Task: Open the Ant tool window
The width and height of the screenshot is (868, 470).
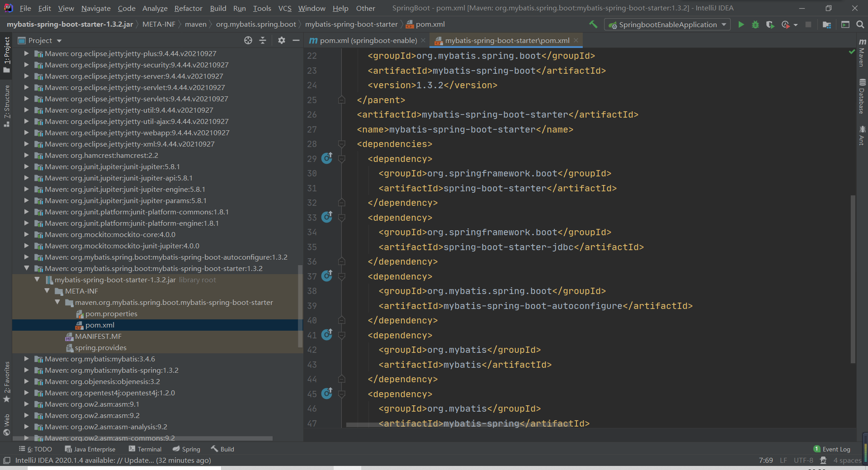Action: coord(862,135)
